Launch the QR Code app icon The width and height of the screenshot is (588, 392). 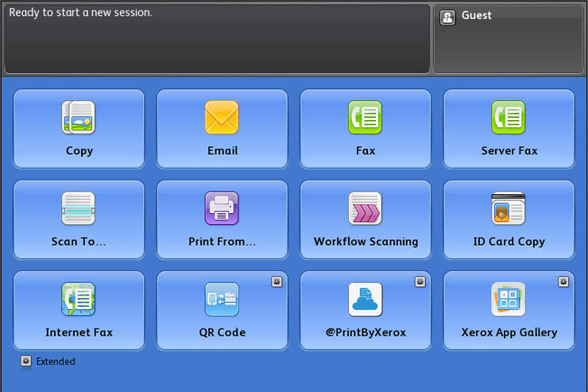[222, 300]
